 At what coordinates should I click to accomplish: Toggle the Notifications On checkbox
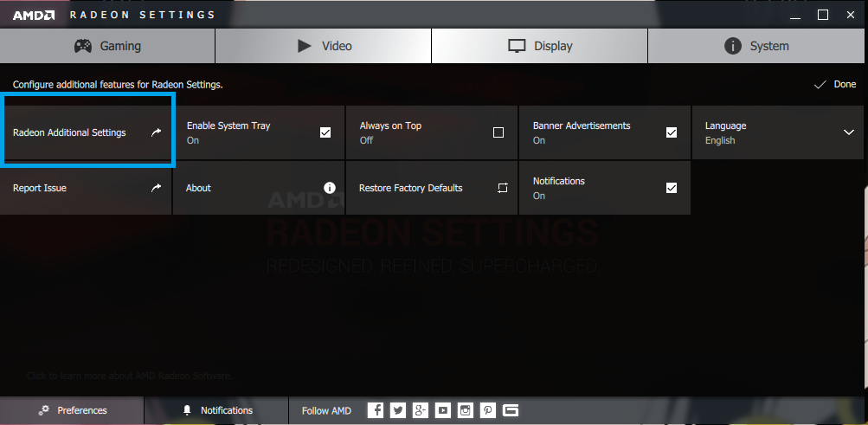coord(672,188)
